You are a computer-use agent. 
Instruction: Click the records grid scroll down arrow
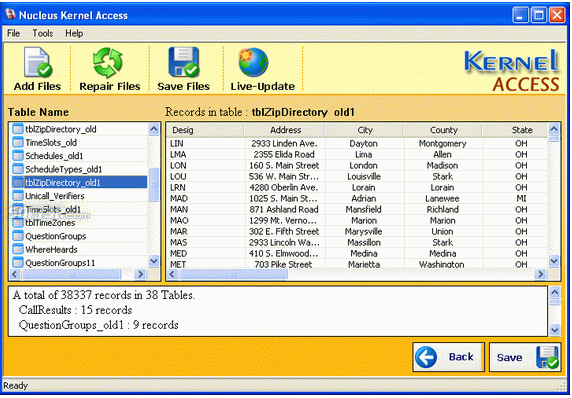coord(554,261)
